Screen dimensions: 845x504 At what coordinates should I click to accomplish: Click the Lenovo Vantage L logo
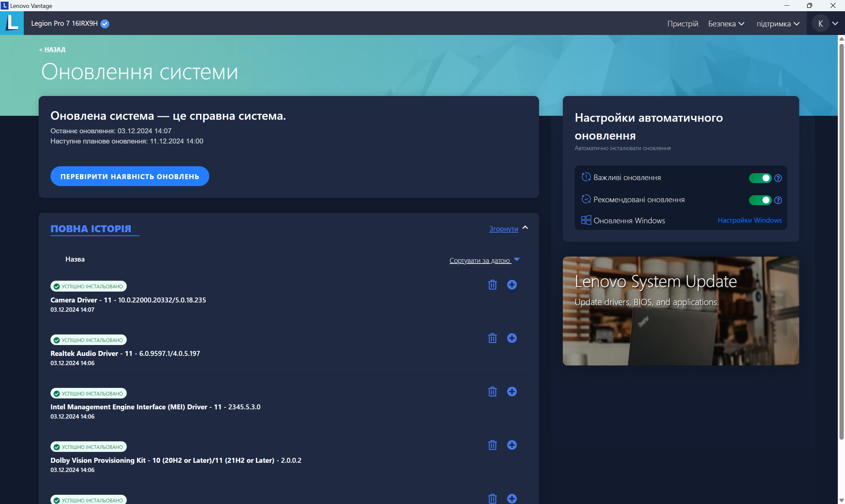[x=12, y=23]
